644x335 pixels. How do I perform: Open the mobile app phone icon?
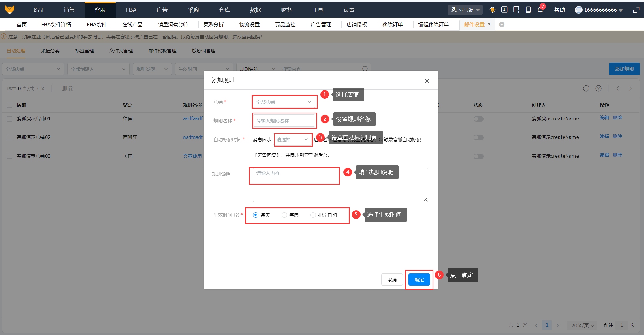click(x=528, y=10)
